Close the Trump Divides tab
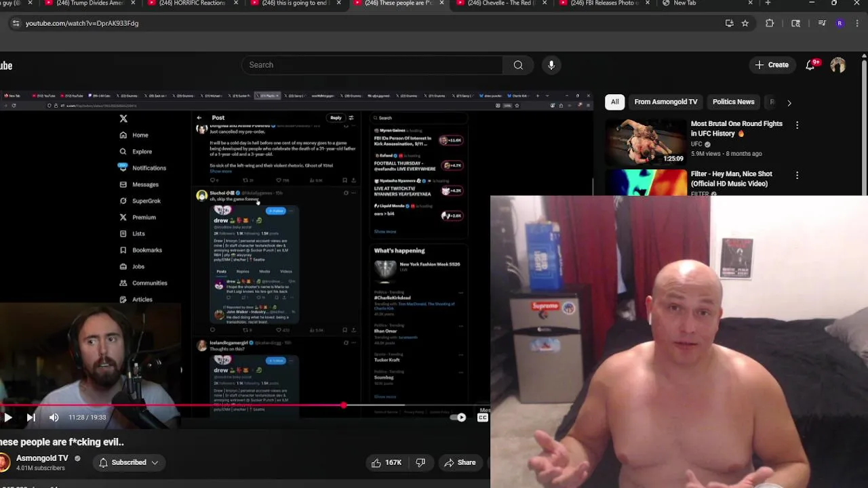 tap(133, 3)
